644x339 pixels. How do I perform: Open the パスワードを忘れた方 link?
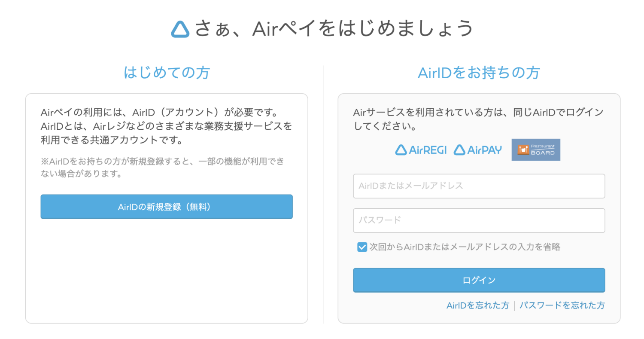[x=562, y=305]
